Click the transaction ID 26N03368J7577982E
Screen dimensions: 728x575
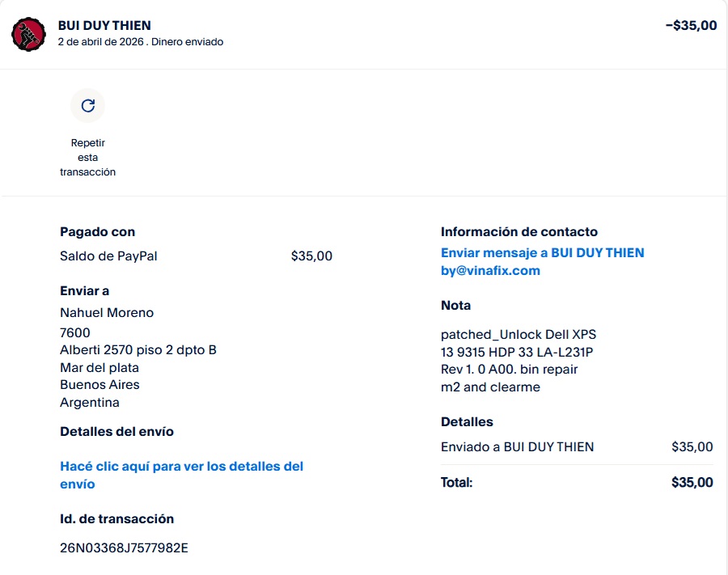tap(124, 548)
